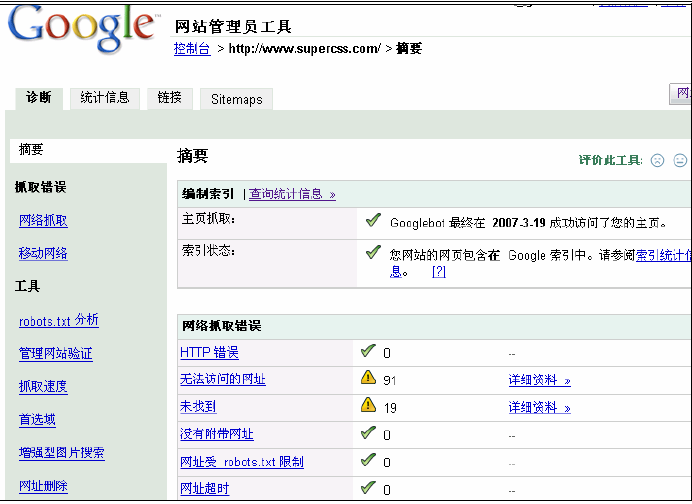Image resolution: width=692 pixels, height=504 pixels.
Task: Open 网址删除 link
Action: pos(43,486)
